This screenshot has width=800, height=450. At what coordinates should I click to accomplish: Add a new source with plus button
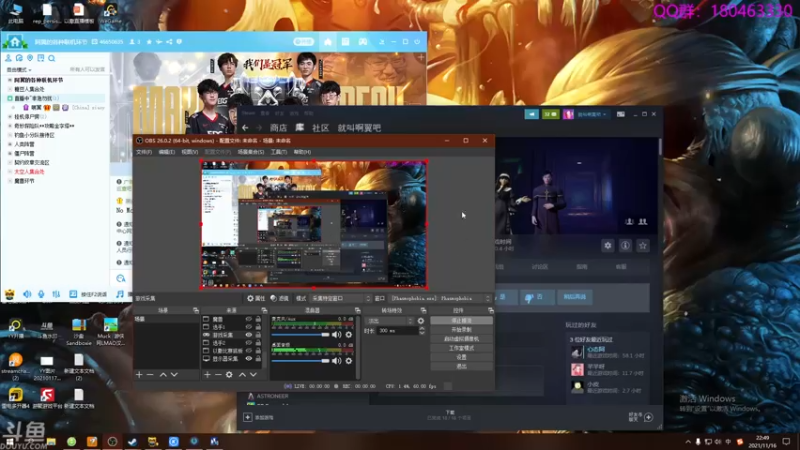tap(207, 374)
